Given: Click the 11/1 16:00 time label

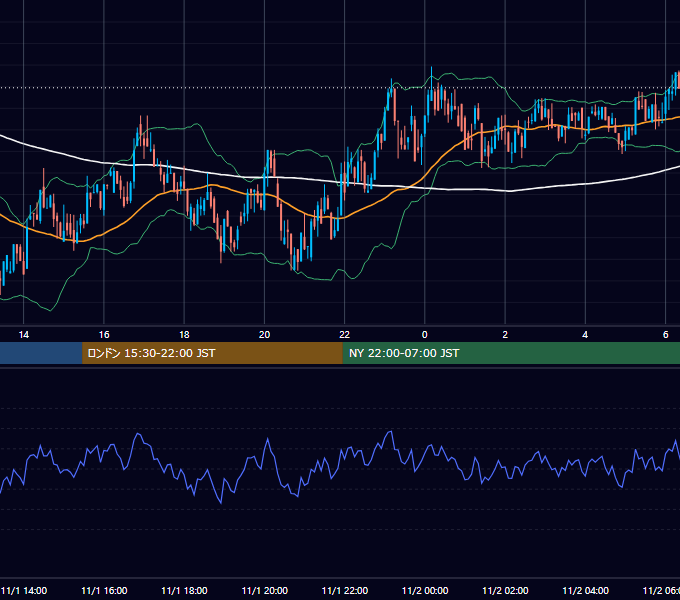Looking at the screenshot, I should (104, 590).
